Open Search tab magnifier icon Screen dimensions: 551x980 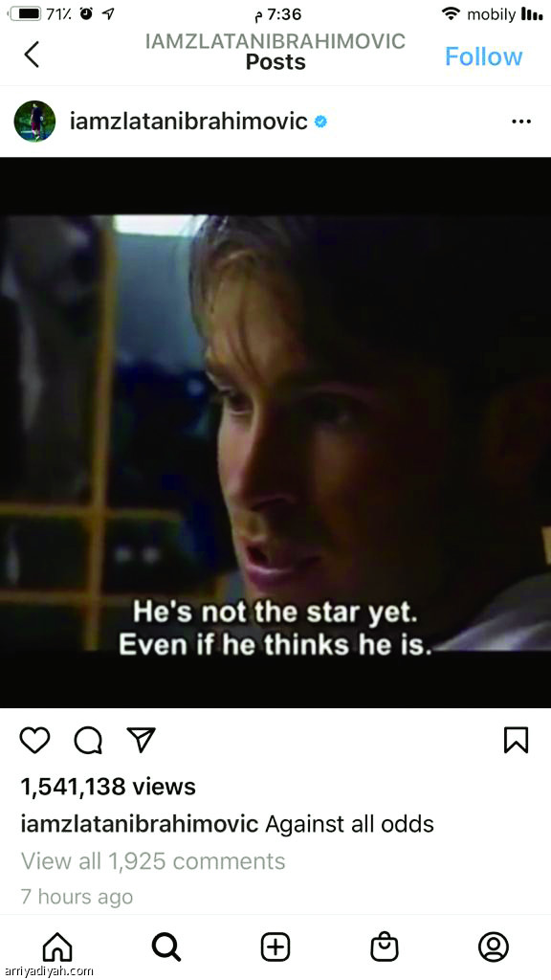click(166, 947)
